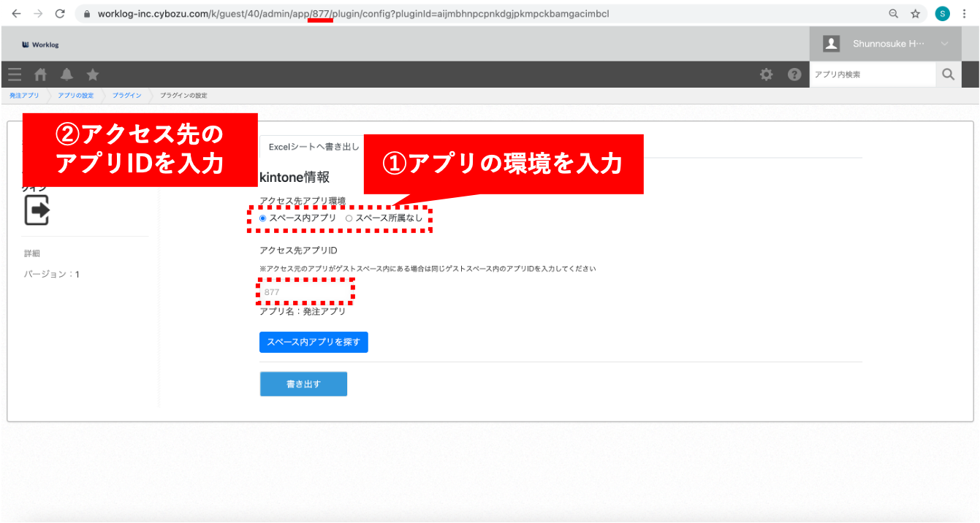Go to the kintone home icon
Image resolution: width=980 pixels, height=523 pixels.
(41, 75)
